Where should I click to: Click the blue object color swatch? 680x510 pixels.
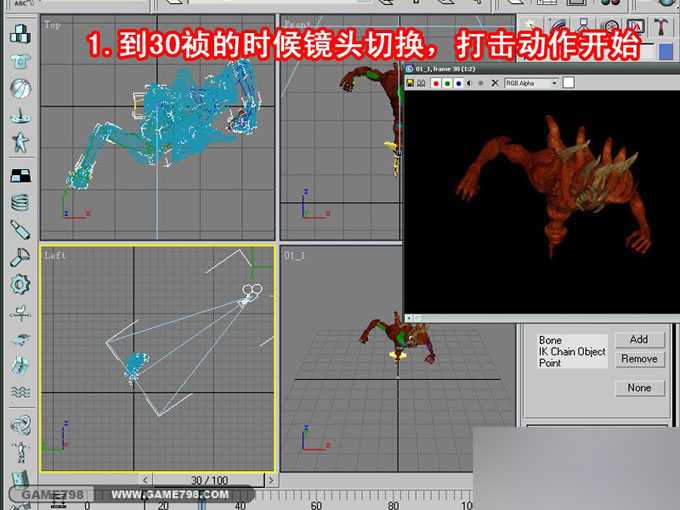(x=665, y=52)
